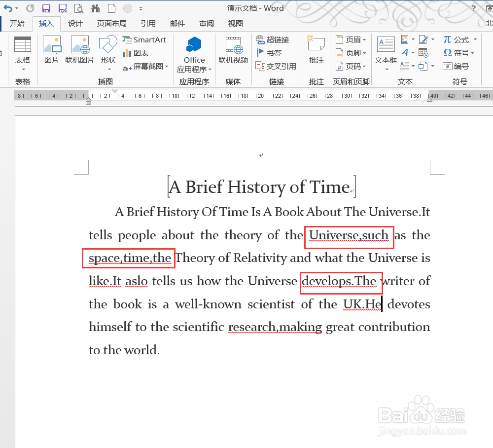493x448 pixels.
Task: Open the Customize Quick Access Toolbar dropdown
Action: tap(141, 9)
